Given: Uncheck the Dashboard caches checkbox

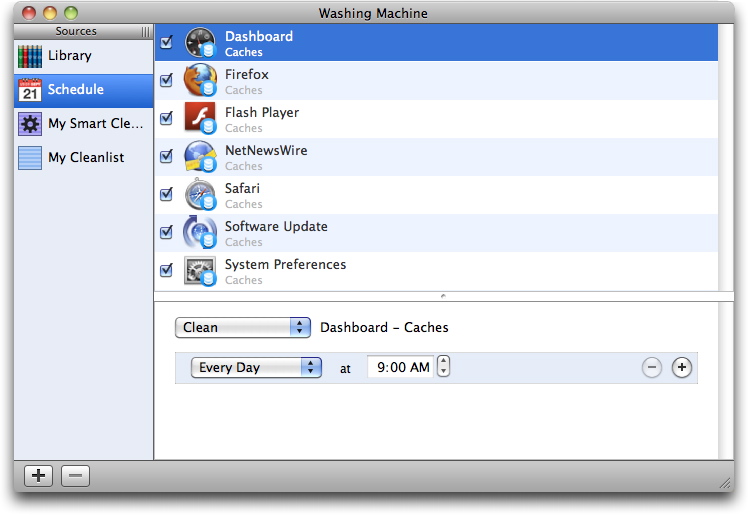Looking at the screenshot, I should (166, 42).
